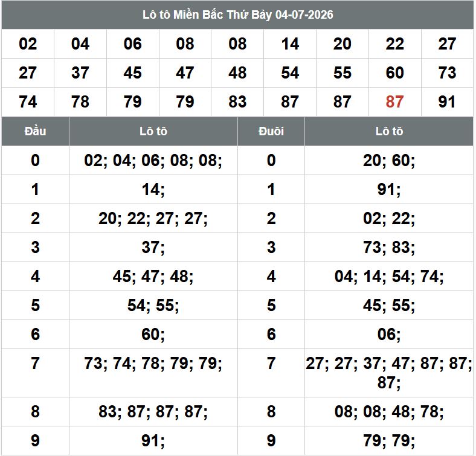Select Đuôi 4 values 04; 14; 54; 74

pyautogui.click(x=389, y=277)
